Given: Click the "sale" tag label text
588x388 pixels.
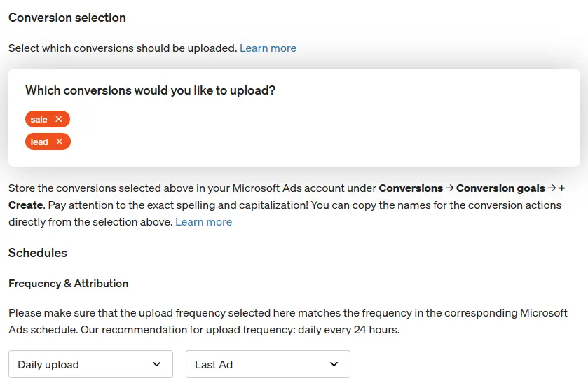Looking at the screenshot, I should (39, 119).
